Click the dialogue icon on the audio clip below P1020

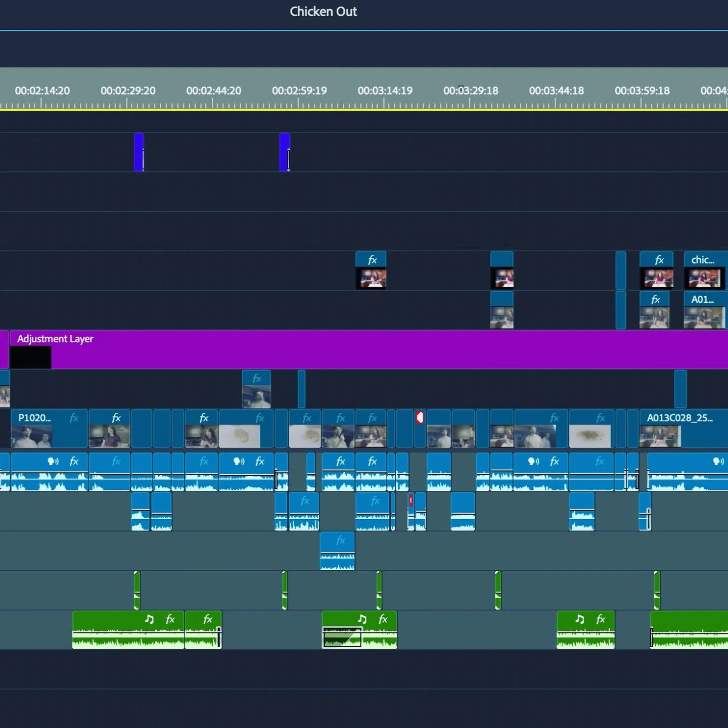pyautogui.click(x=53, y=461)
